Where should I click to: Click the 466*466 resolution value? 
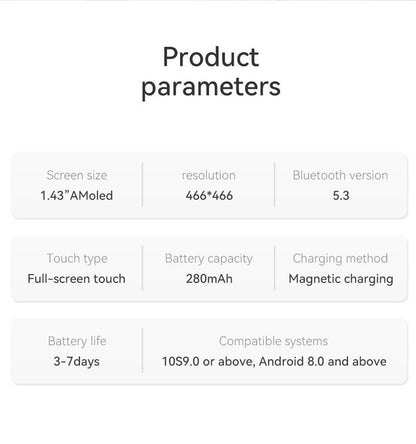(209, 195)
